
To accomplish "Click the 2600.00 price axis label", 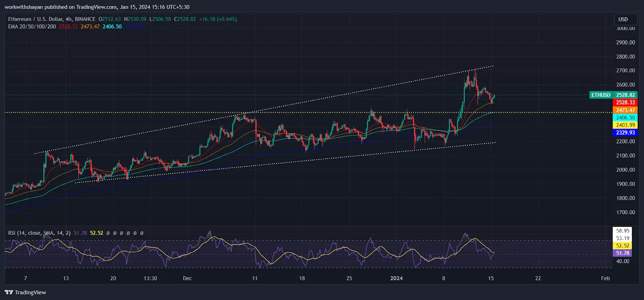I will [x=625, y=85].
